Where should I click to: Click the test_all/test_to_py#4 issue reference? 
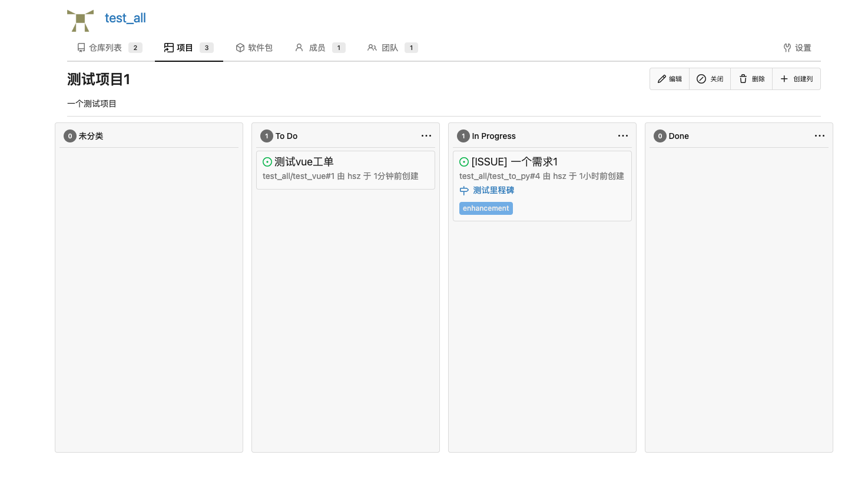click(499, 176)
